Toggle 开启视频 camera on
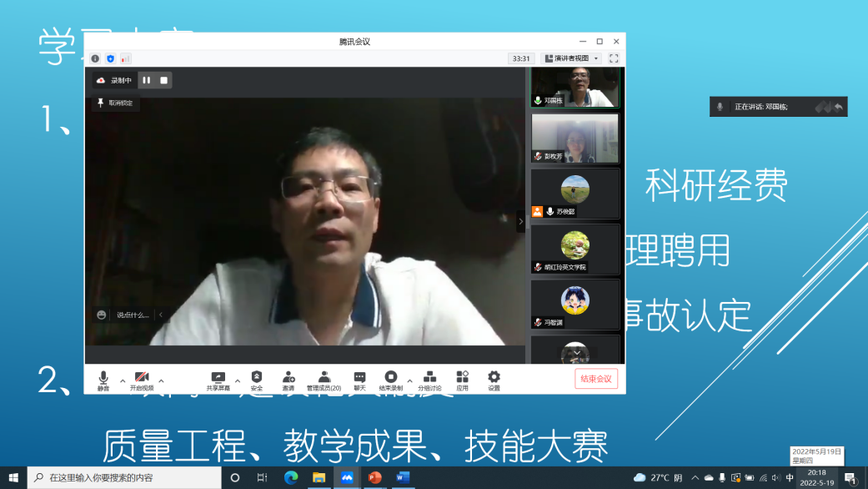The image size is (868, 489). pos(142,380)
